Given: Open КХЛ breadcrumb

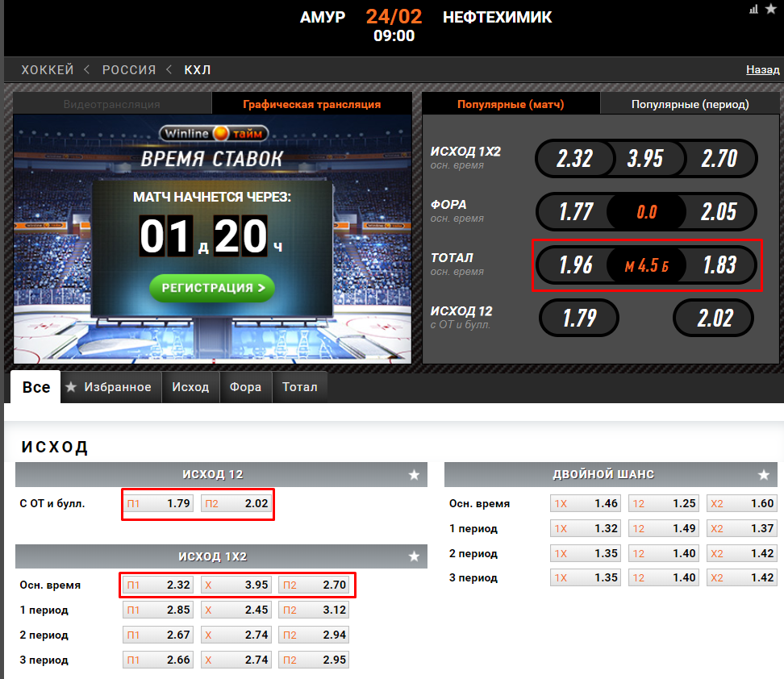Looking at the screenshot, I should pos(198,69).
